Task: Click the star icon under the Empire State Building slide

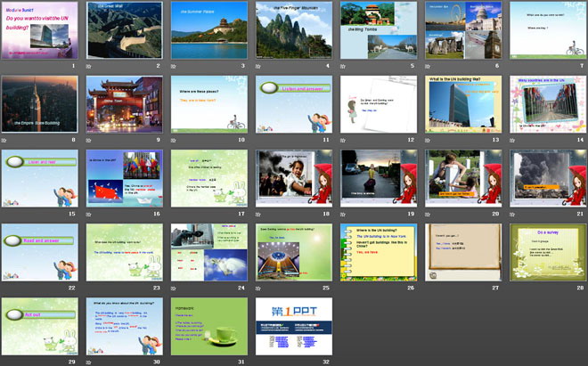Action: pyautogui.click(x=4, y=140)
